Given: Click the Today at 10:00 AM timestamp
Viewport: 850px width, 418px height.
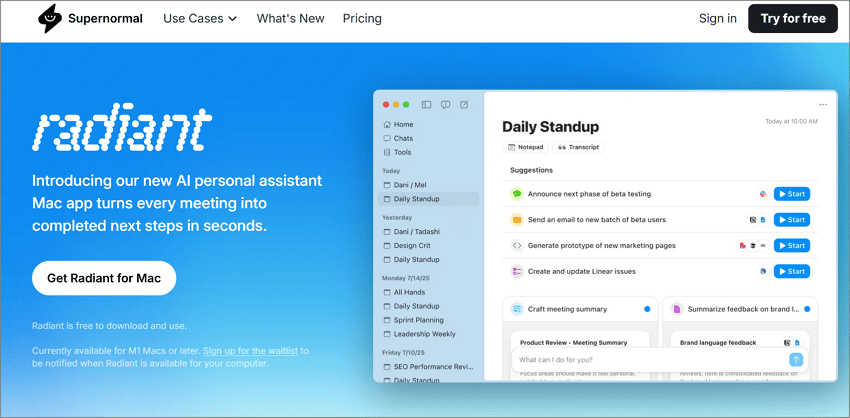Looking at the screenshot, I should coord(791,121).
